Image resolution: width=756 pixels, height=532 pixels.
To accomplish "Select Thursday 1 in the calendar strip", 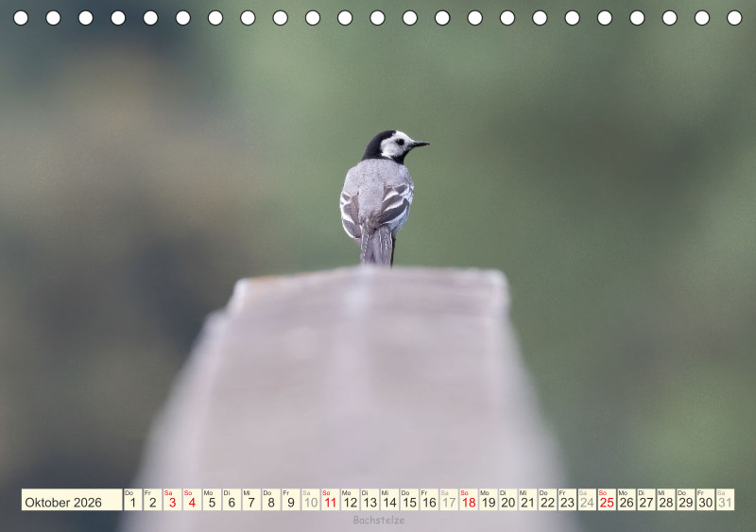I will pyautogui.click(x=132, y=502).
